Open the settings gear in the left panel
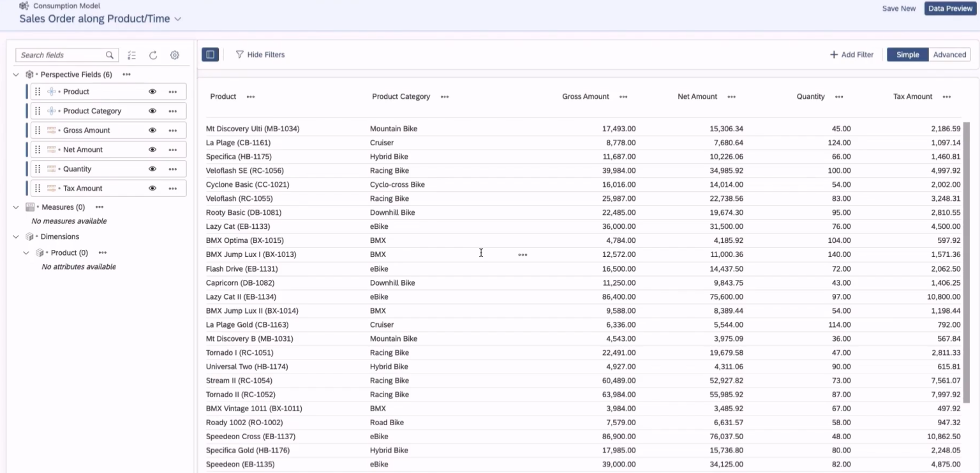Viewport: 980px width, 473px height. click(174, 55)
